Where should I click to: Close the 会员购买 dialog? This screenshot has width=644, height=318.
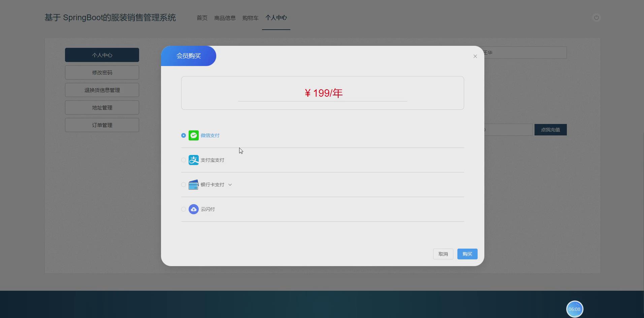pos(475,56)
